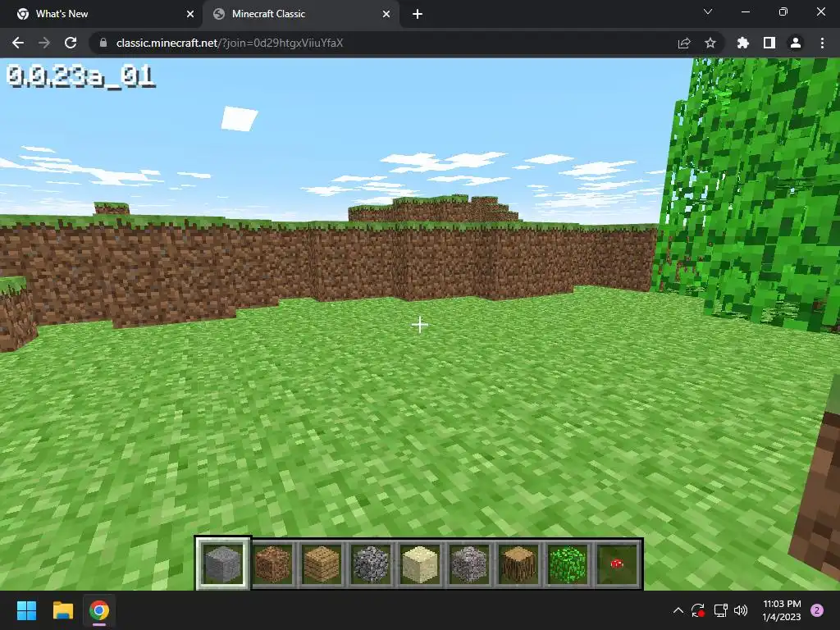
Task: Select the wooden planks block in the hotbar
Action: coord(322,564)
